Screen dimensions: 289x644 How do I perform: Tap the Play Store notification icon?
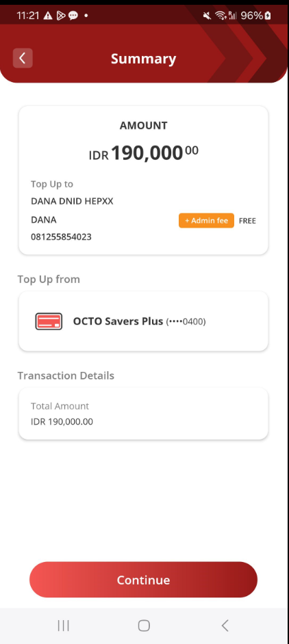(x=61, y=16)
